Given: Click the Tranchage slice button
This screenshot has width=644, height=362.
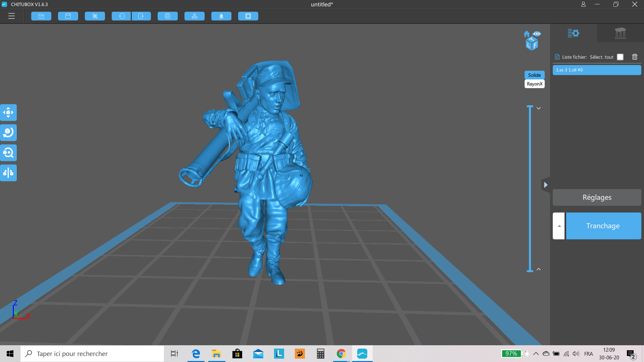Looking at the screenshot, I should [x=603, y=226].
